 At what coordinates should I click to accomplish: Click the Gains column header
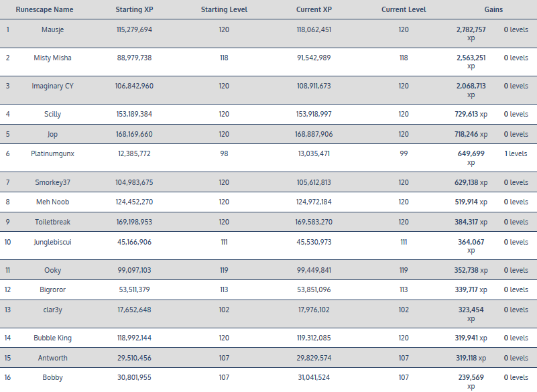pyautogui.click(x=493, y=10)
